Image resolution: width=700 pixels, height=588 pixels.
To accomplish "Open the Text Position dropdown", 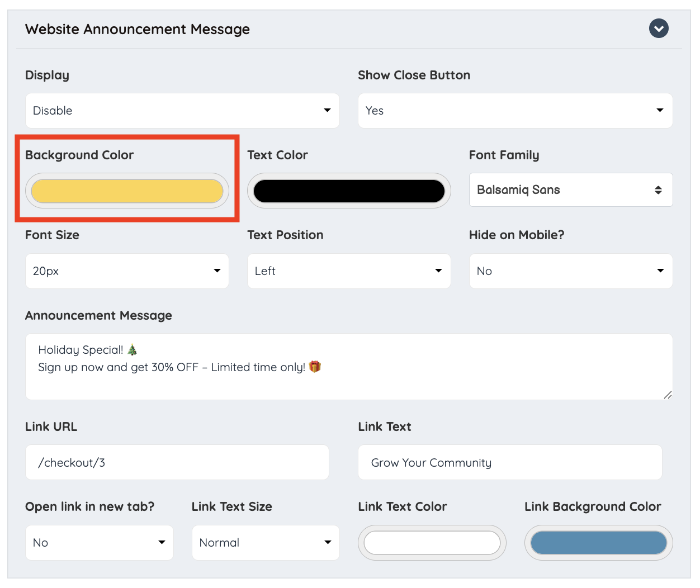I will coord(349,271).
